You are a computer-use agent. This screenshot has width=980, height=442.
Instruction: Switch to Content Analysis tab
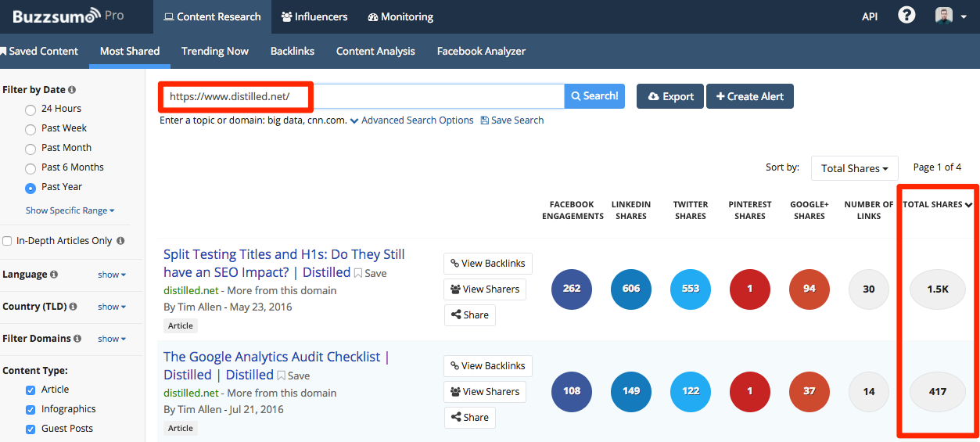point(375,51)
